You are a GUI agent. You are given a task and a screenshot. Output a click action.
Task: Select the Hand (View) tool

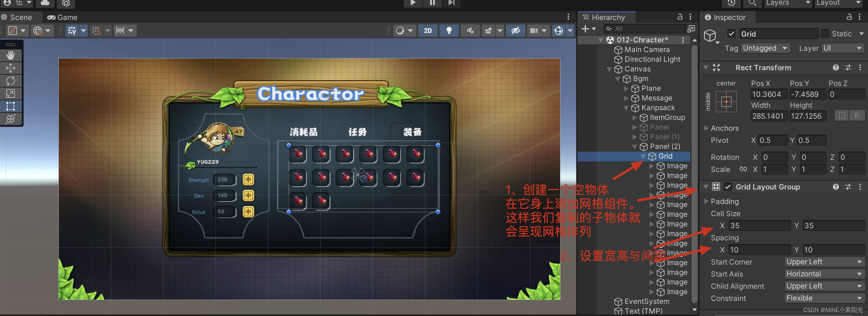(11, 55)
